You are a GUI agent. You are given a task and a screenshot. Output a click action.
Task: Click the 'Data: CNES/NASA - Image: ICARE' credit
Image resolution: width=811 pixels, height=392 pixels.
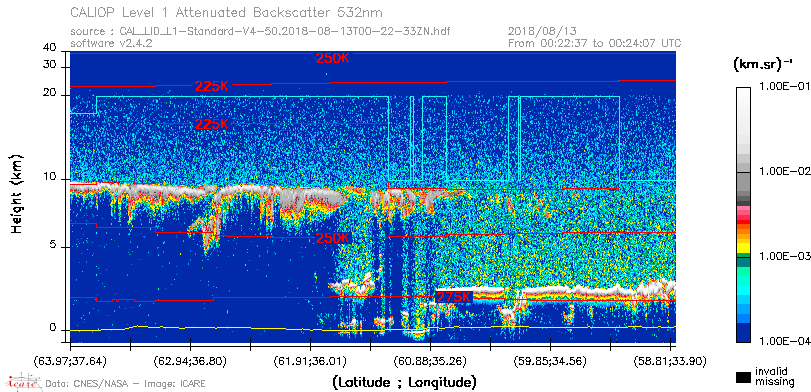coord(126,384)
